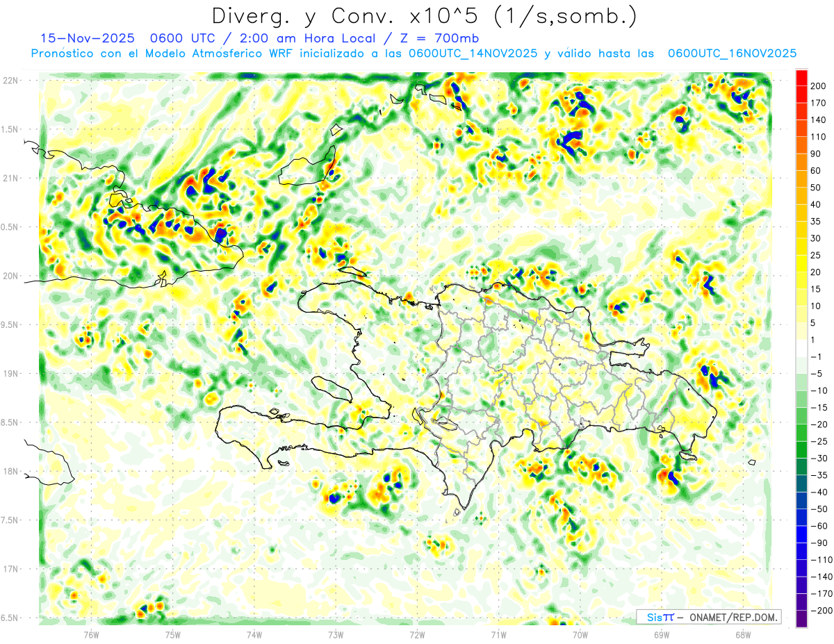The image size is (834, 644).
Task: Click the latitude axis label '18N'
Action: click(x=10, y=472)
